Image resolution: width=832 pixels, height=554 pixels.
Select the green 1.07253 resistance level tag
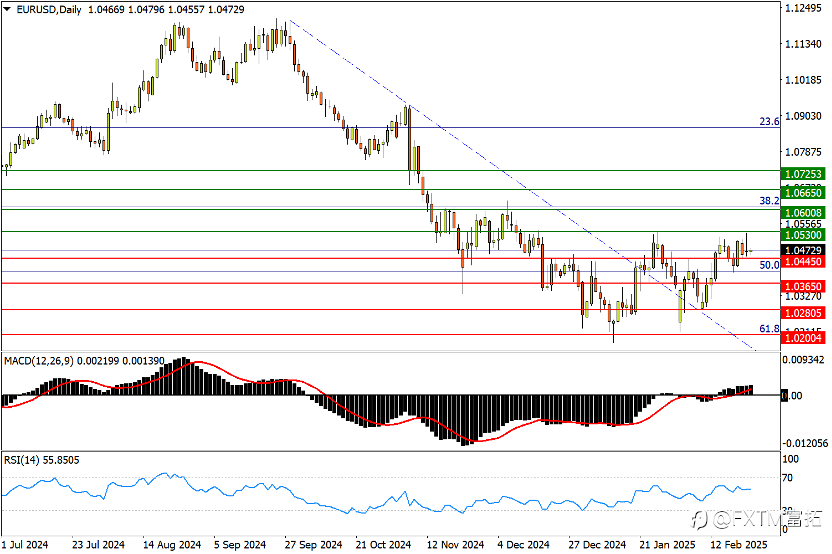click(x=803, y=174)
